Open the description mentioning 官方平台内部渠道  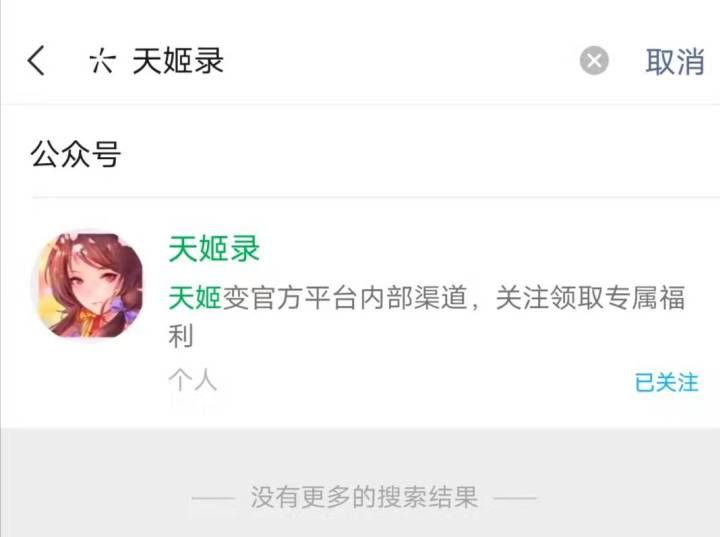426,316
